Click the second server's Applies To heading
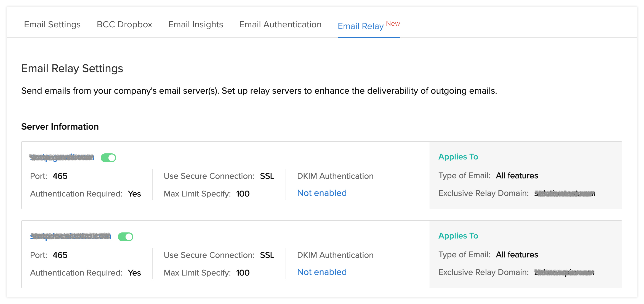Screen dimensions: 644x304 click(x=458, y=236)
